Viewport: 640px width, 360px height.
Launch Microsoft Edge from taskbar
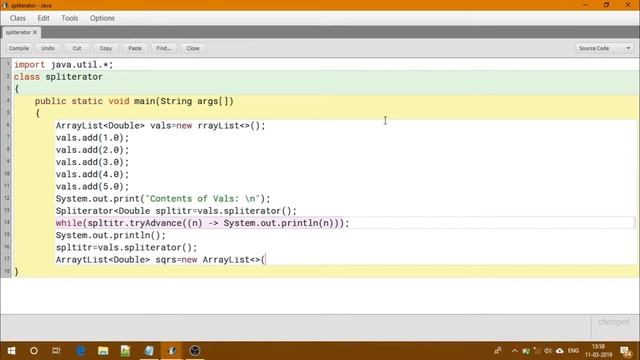(80, 351)
